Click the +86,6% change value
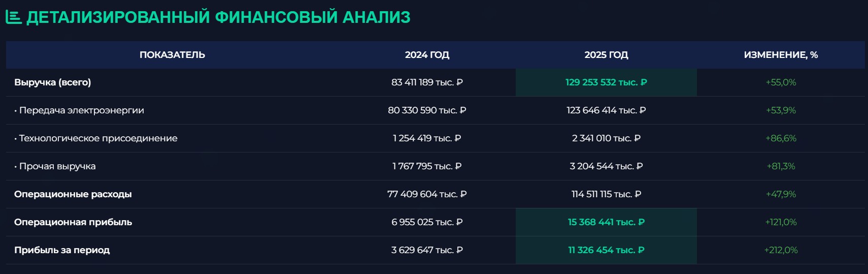Image resolution: width=868 pixels, height=274 pixels. (x=781, y=138)
